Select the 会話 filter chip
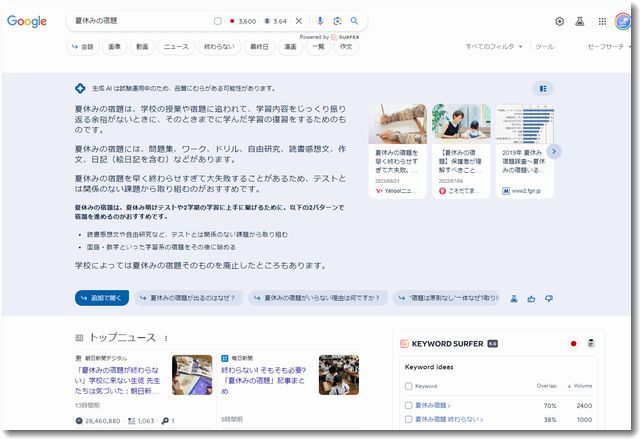This screenshot has height=439, width=640. point(82,47)
